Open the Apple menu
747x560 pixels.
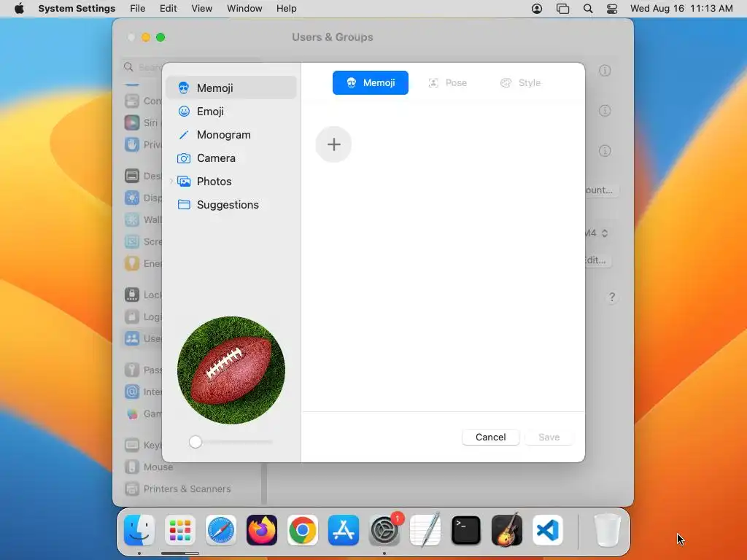pyautogui.click(x=19, y=8)
